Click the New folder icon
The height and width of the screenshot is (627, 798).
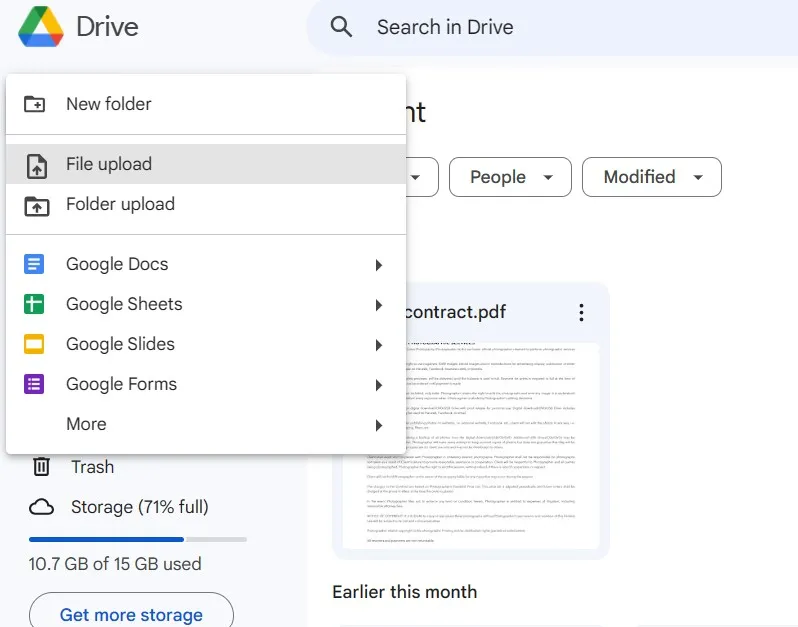[x=35, y=104]
